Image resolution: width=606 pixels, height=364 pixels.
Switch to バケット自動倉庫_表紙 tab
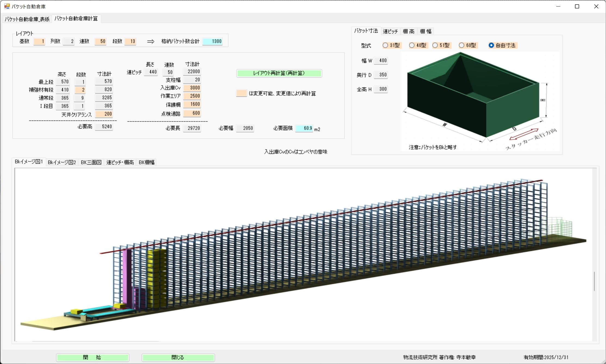click(x=27, y=19)
